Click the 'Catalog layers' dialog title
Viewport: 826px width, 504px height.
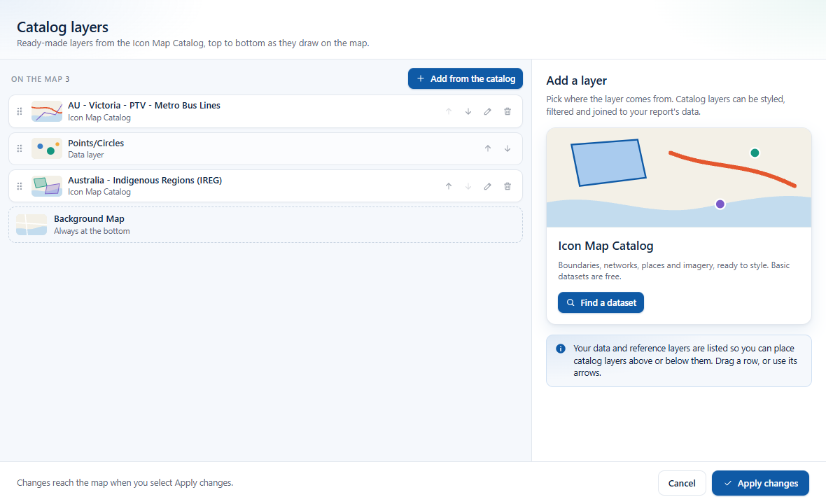pos(63,27)
